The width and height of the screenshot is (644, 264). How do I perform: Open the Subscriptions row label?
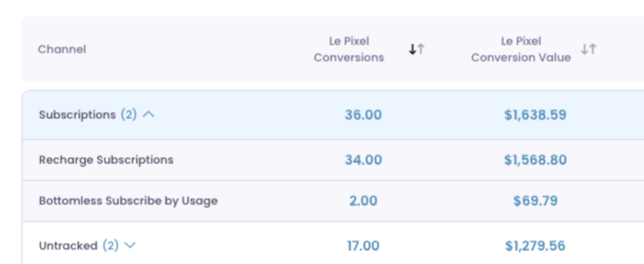pos(77,115)
